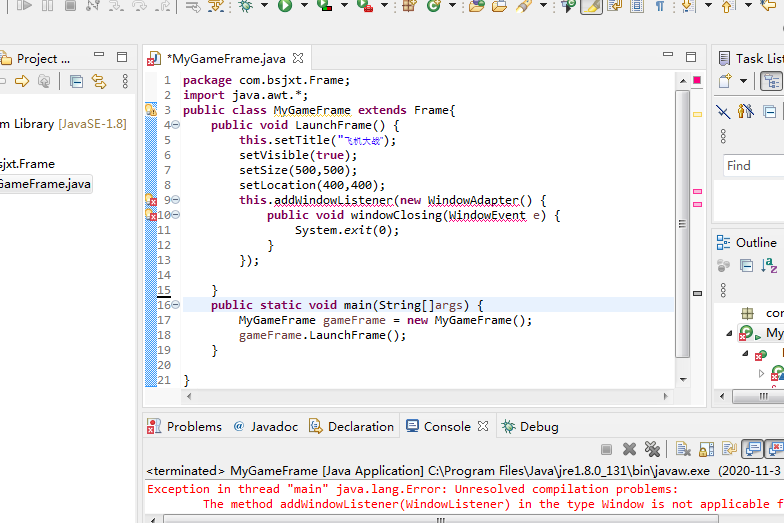Open the Debug tab in the bottom panel
Viewport: 784px width, 523px height.
[530, 426]
